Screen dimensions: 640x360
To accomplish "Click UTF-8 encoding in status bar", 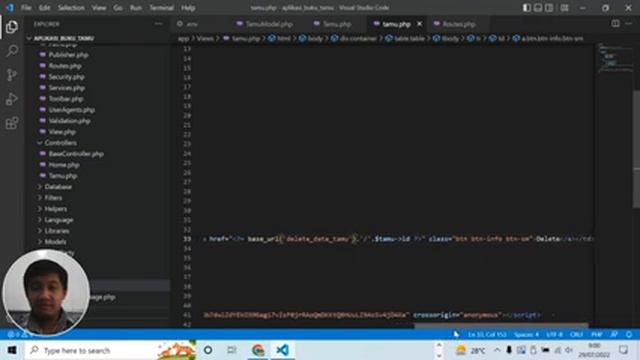I will coord(554,334).
